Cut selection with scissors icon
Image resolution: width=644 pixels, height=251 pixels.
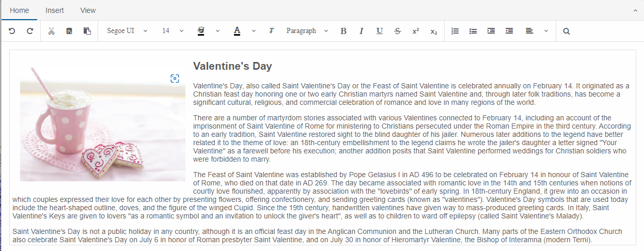pos(51,31)
